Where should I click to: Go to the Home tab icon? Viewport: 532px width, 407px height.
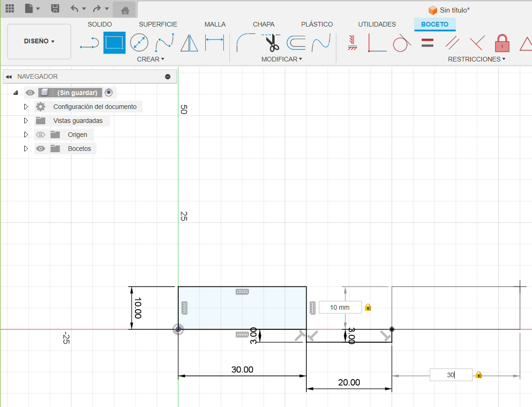(125, 11)
